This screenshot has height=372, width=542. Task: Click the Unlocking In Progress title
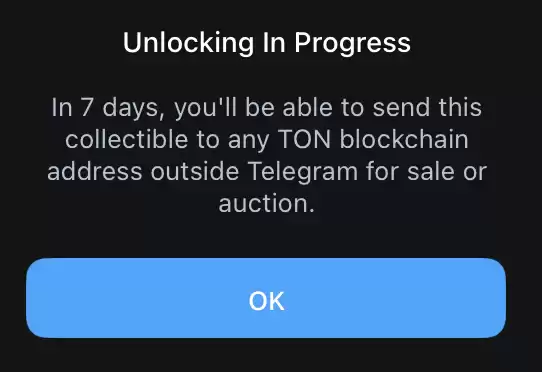click(x=267, y=43)
